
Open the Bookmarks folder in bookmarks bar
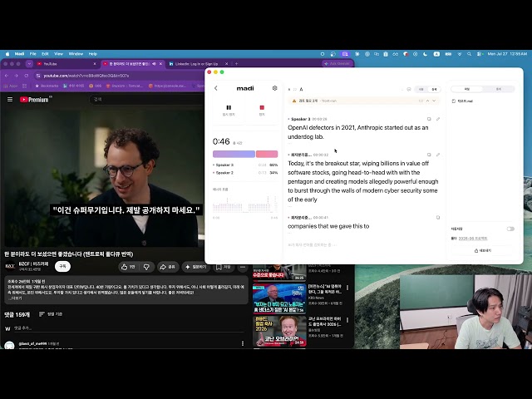coord(47,86)
